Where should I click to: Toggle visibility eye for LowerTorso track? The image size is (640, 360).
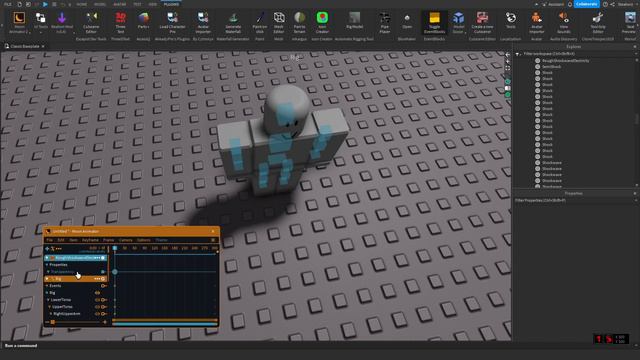coord(97,300)
